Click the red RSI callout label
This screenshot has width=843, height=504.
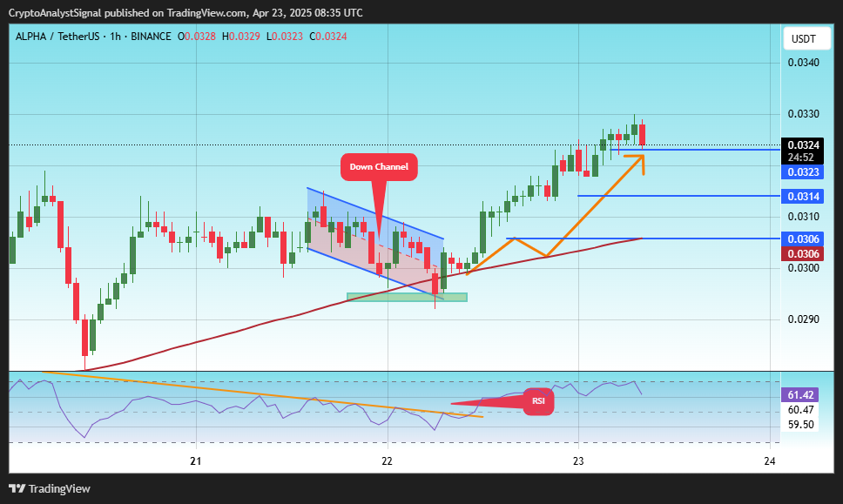pos(538,400)
